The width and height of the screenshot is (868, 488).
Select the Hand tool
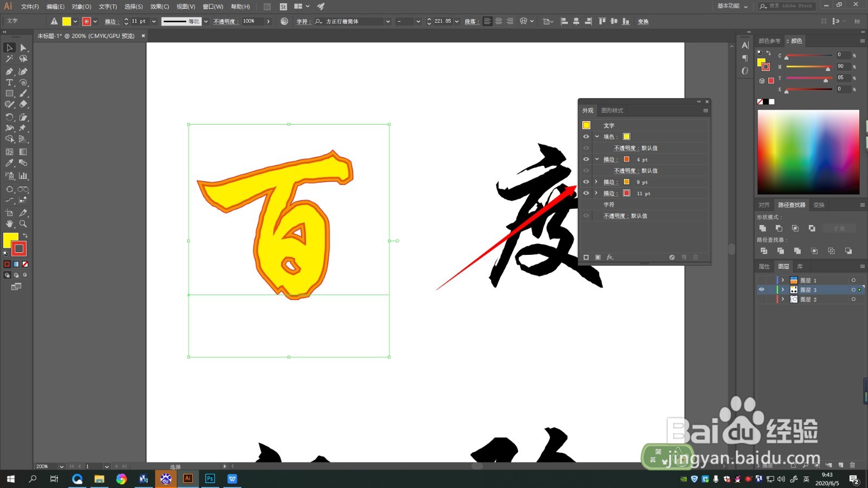[9, 223]
